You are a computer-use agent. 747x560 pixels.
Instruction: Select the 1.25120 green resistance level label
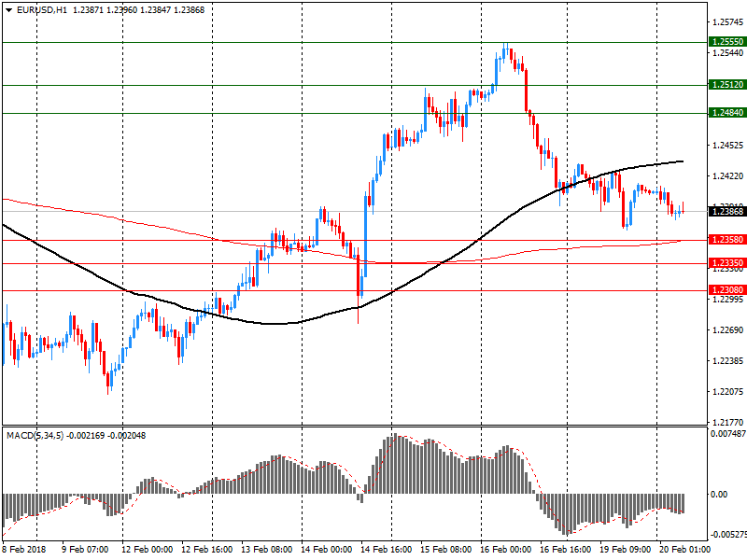click(727, 85)
